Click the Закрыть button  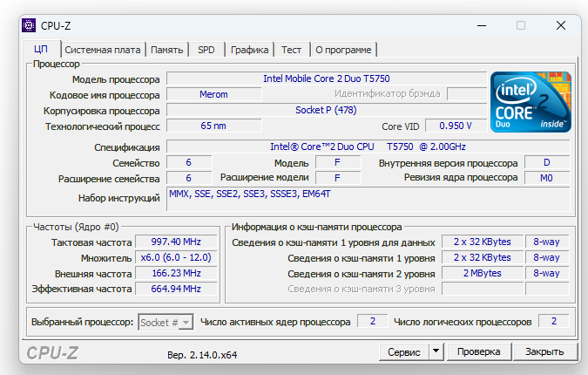[544, 352]
